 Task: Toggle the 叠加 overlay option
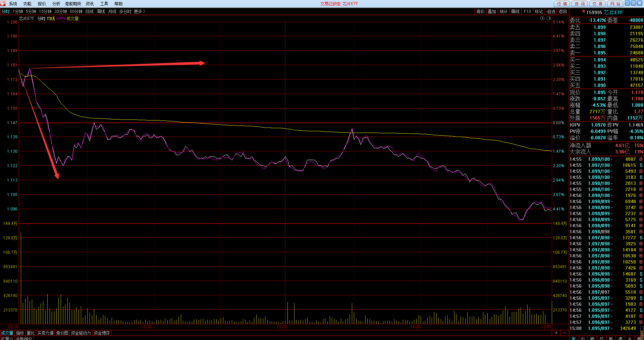(x=492, y=11)
